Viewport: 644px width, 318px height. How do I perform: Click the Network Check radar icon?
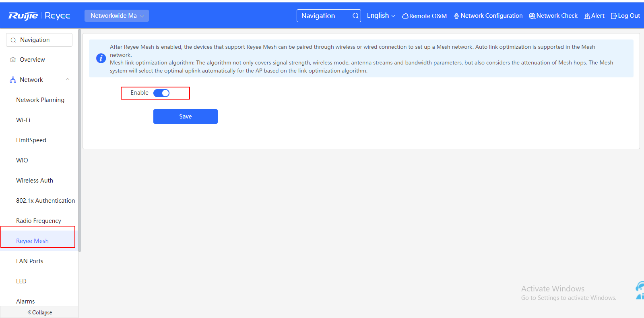[532, 16]
